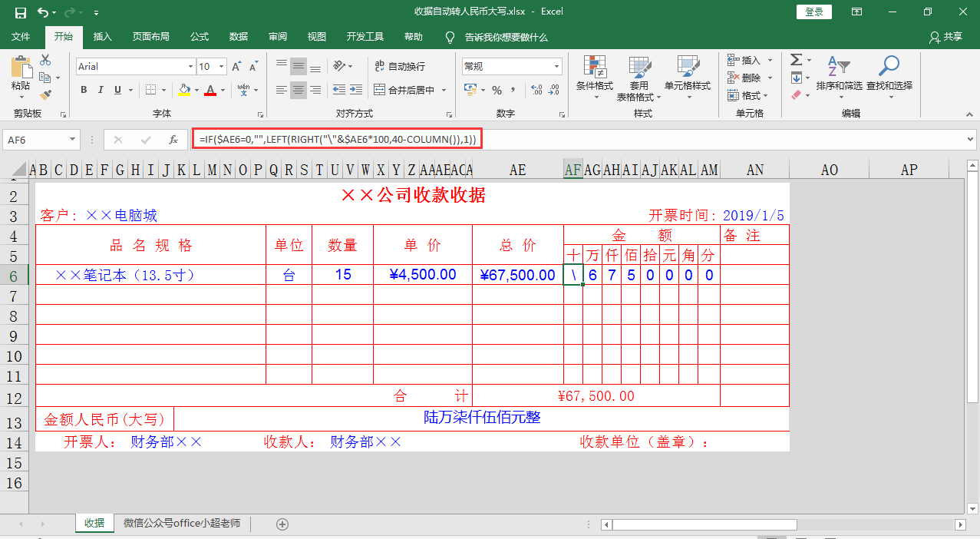The width and height of the screenshot is (980, 539).
Task: Collapse the ribbon with the arrow
Action: click(968, 114)
